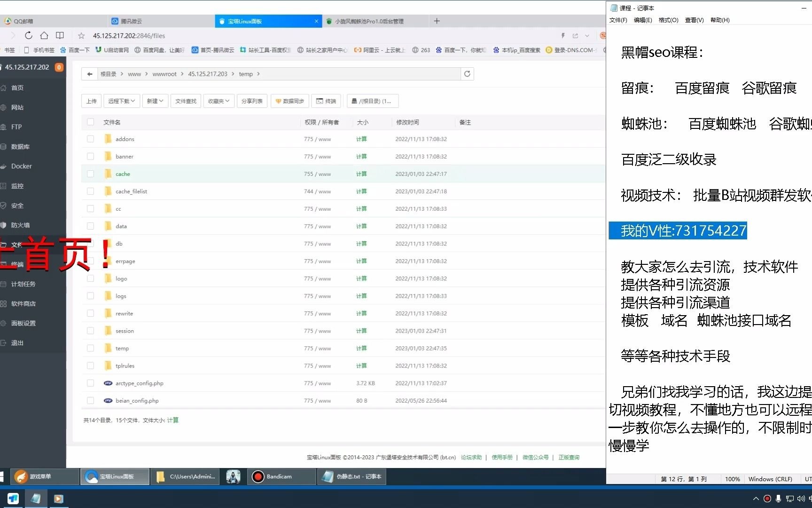
Task: Switch to the QQ邮箱 tab
Action: pos(54,21)
